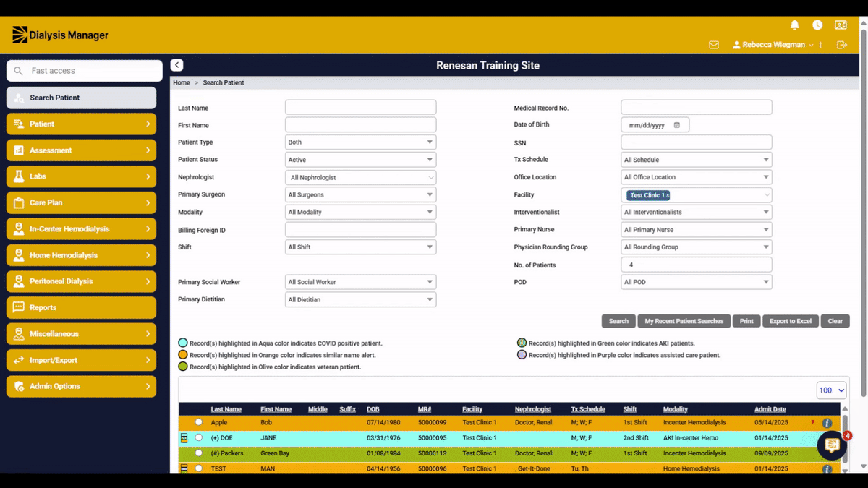Screen dimensions: 868x488
Task: Click the info icon on Apple Bob row
Action: click(827, 423)
